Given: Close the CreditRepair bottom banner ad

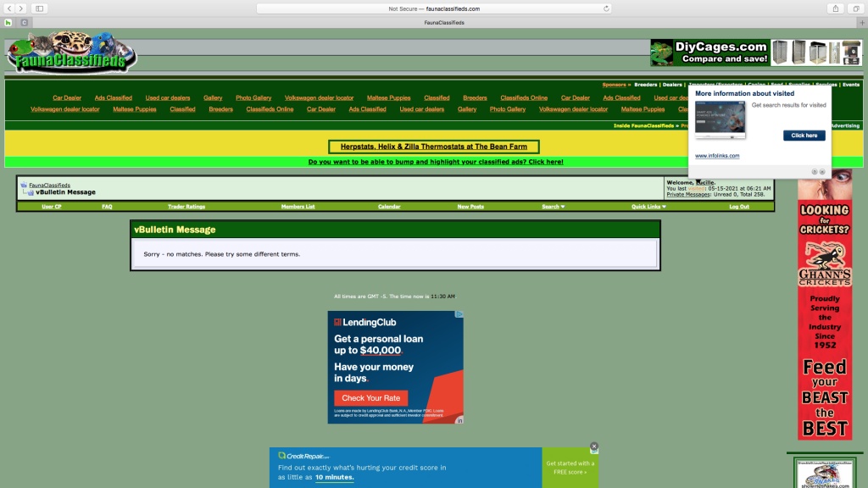Looking at the screenshot, I should pyautogui.click(x=594, y=446).
